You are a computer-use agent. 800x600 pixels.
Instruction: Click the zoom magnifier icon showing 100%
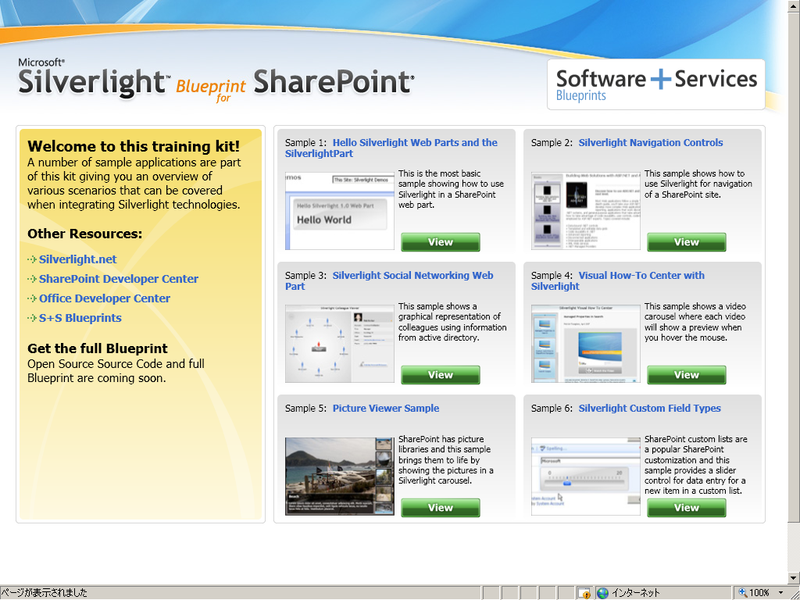point(743,592)
